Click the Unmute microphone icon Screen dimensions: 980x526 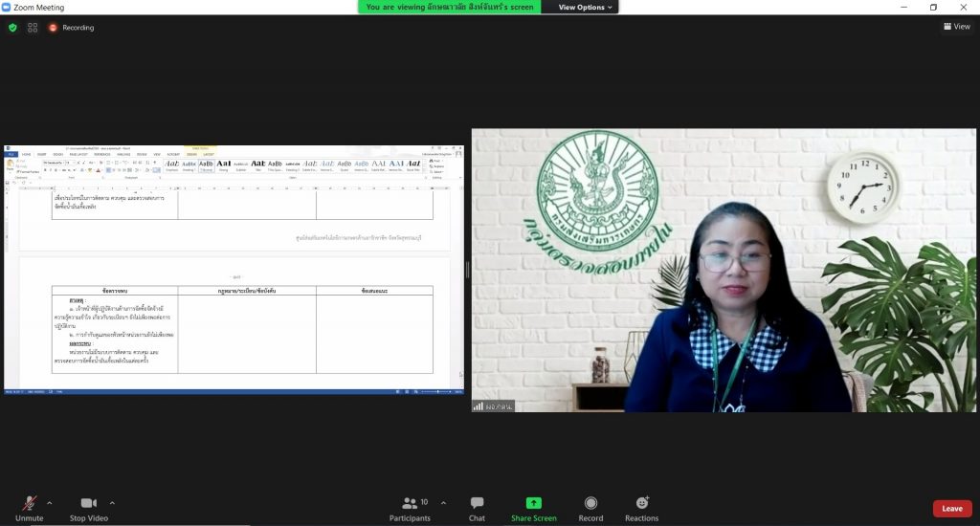[x=29, y=503]
